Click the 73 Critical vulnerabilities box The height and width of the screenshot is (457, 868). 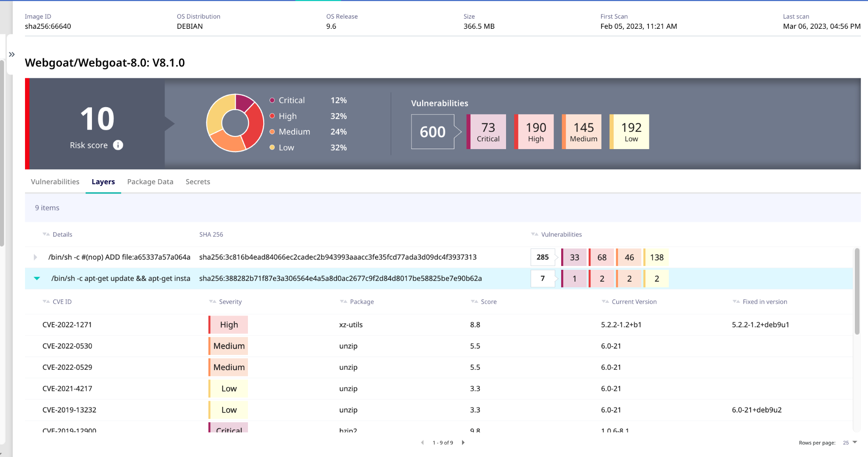[487, 132]
